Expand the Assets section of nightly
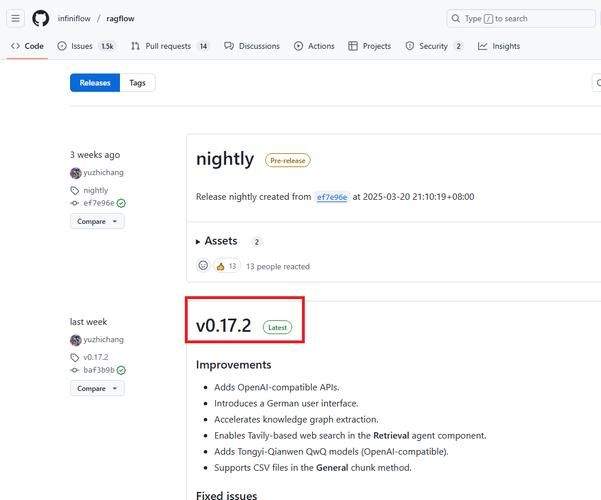 coord(220,241)
